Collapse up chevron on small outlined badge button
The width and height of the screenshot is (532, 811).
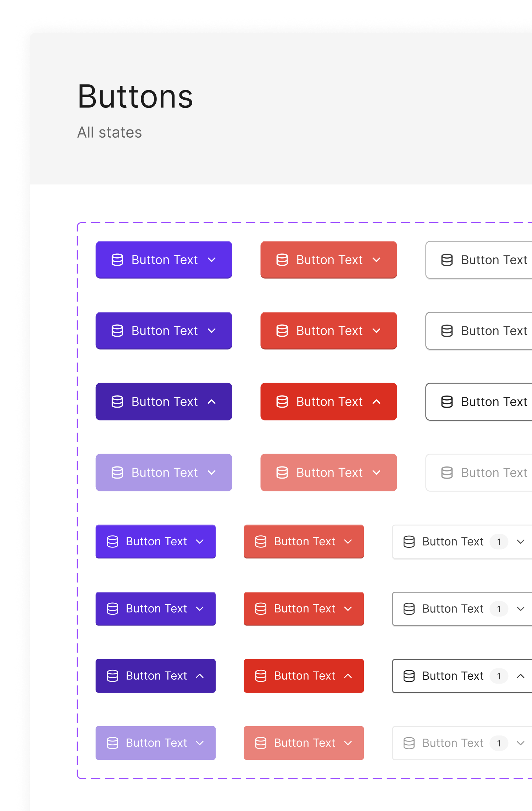click(520, 676)
